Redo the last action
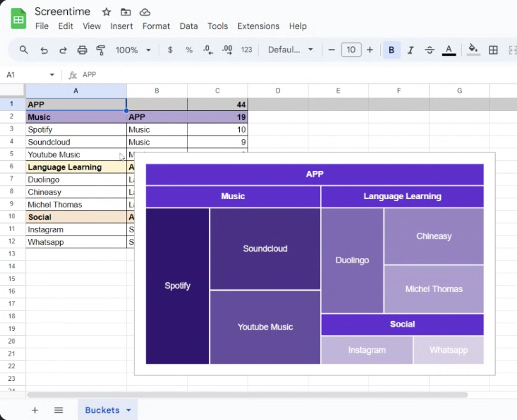Image resolution: width=517 pixels, height=420 pixels. click(63, 50)
